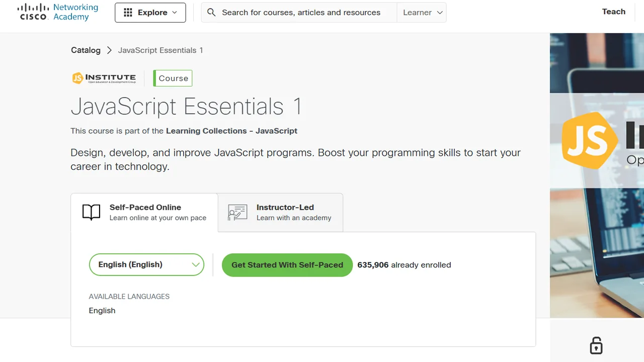Screen dimensions: 644x362
Task: Click the Cisco Networking Academy logo
Action: coord(58,13)
